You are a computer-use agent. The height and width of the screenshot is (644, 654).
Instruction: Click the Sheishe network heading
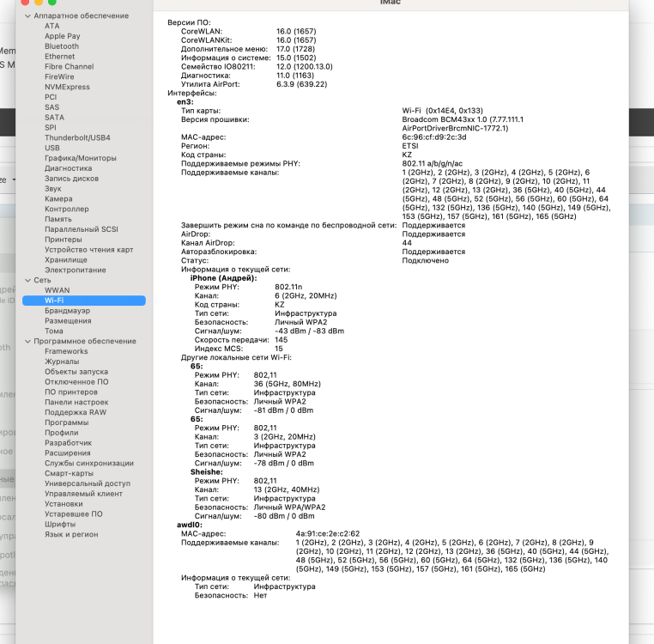point(207,472)
